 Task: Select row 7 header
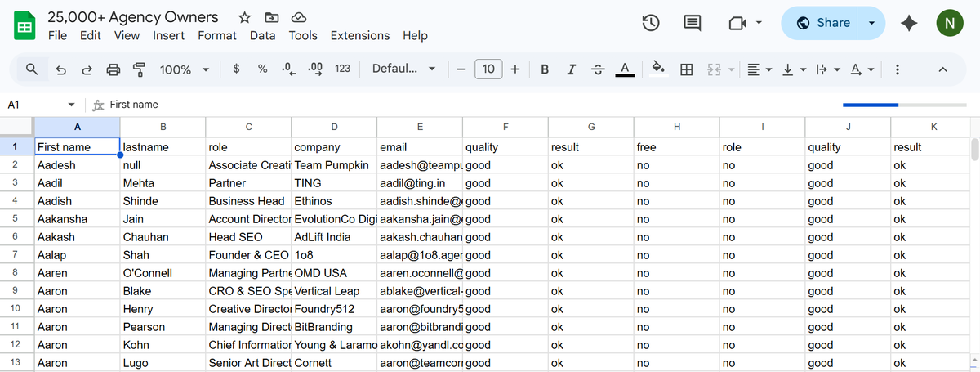pos(16,255)
